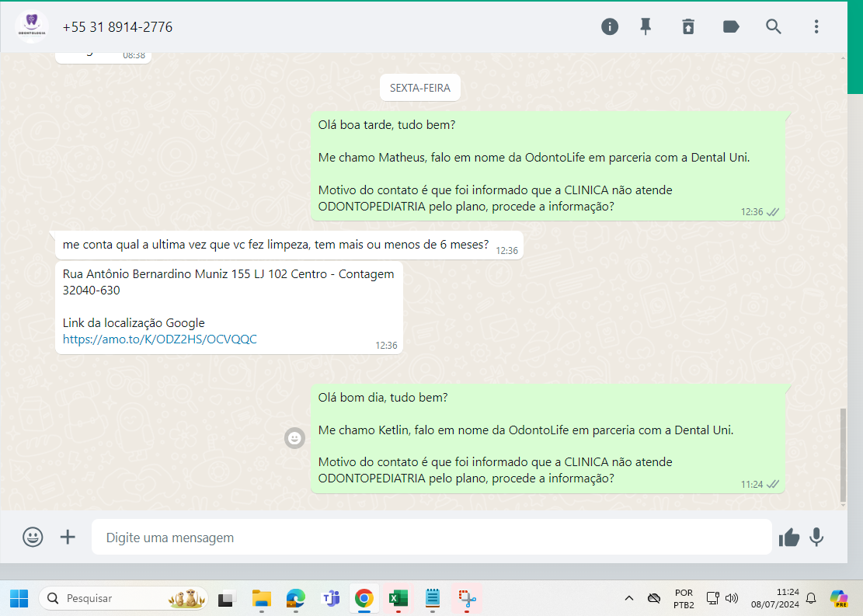Open Notepad from taskbar
This screenshot has width=863, height=616.
[432, 598]
